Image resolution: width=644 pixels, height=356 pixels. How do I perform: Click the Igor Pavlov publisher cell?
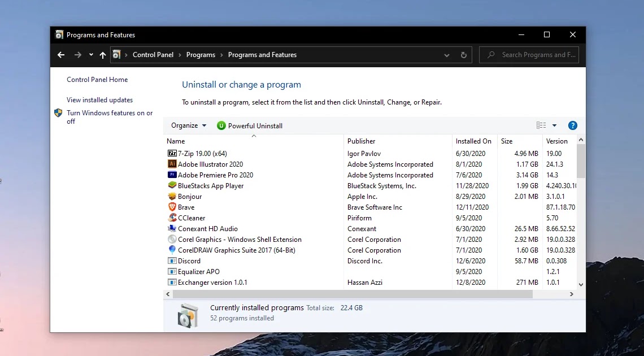click(364, 154)
